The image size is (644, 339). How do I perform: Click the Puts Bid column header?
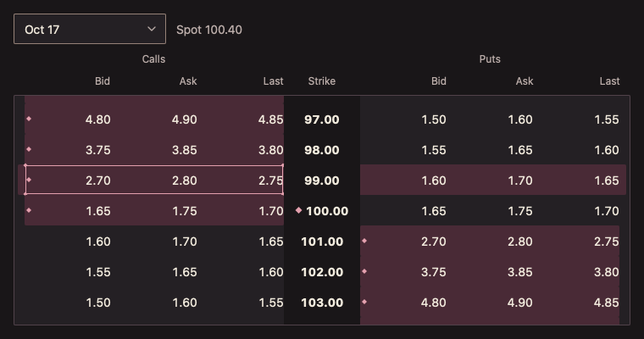pos(439,81)
